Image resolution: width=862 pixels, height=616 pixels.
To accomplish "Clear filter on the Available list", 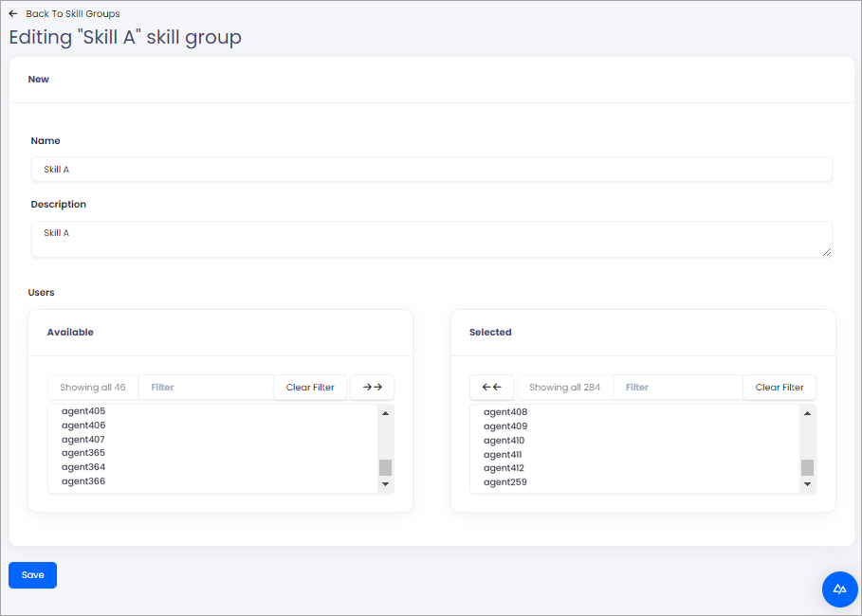I will pos(310,388).
